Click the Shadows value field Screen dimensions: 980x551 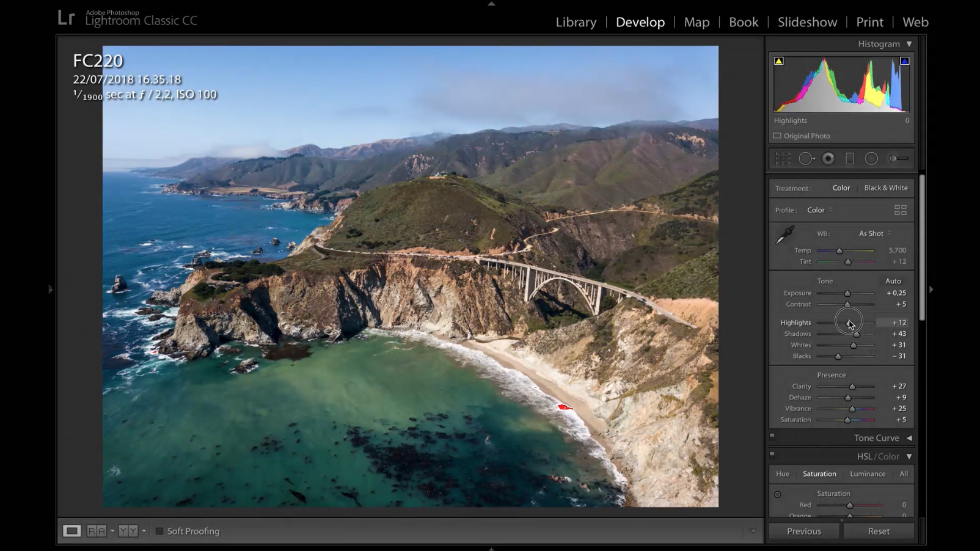899,334
